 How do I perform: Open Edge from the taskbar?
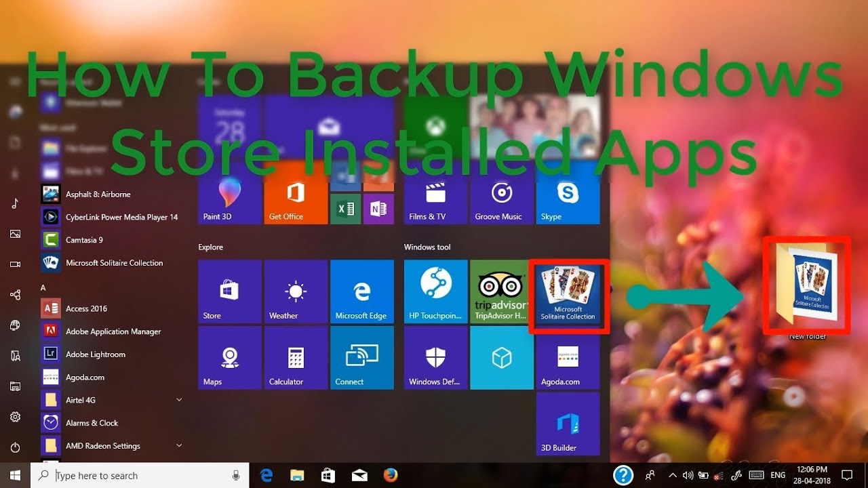click(267, 476)
